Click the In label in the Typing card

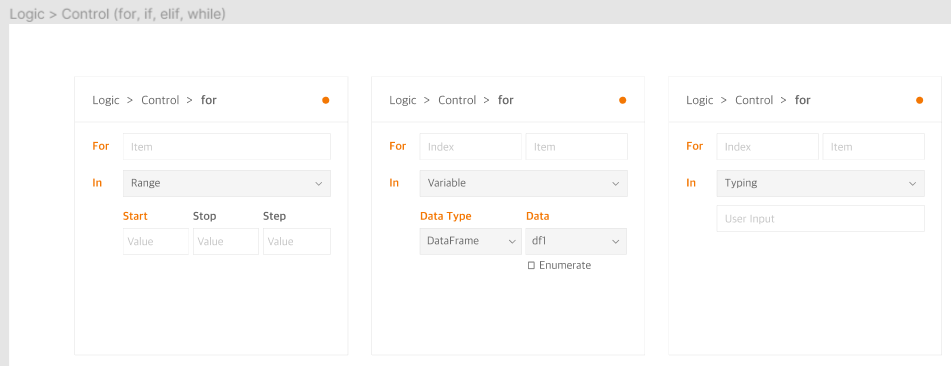tap(691, 183)
